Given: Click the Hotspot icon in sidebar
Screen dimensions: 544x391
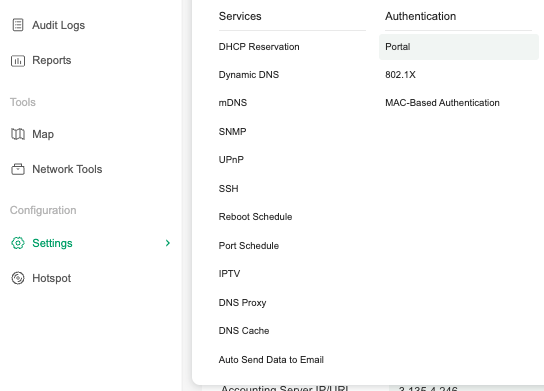Looking at the screenshot, I should [x=18, y=278].
